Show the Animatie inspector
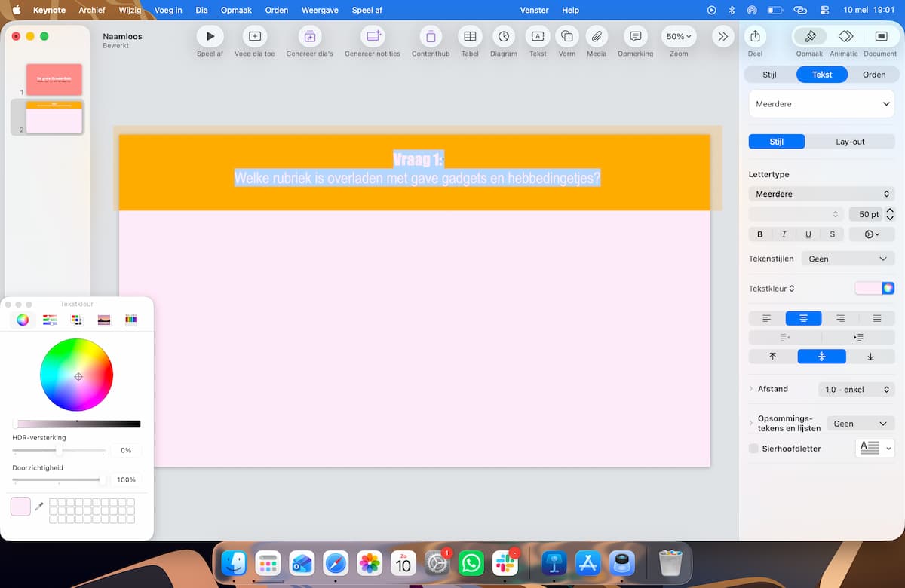Image resolution: width=905 pixels, height=588 pixels. pos(845,36)
